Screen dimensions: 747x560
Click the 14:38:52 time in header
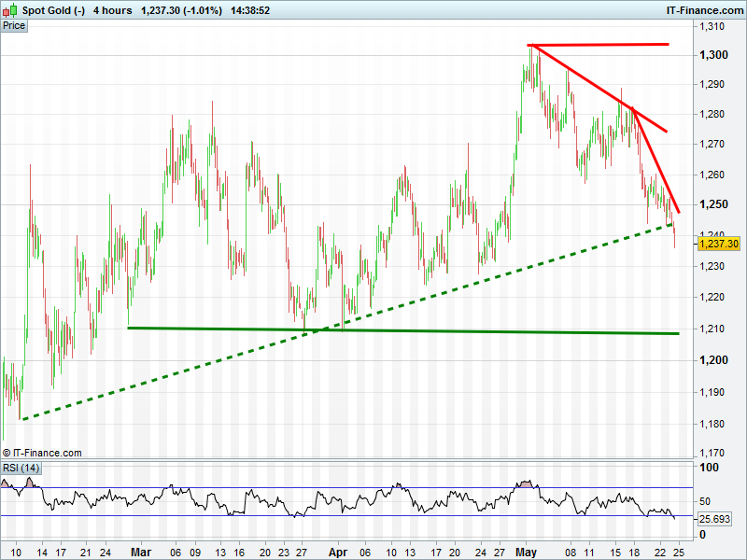(250, 10)
